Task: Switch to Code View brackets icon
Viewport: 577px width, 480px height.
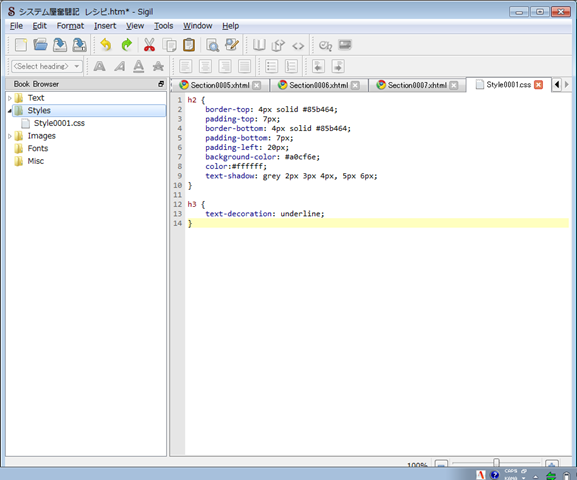Action: [298, 46]
